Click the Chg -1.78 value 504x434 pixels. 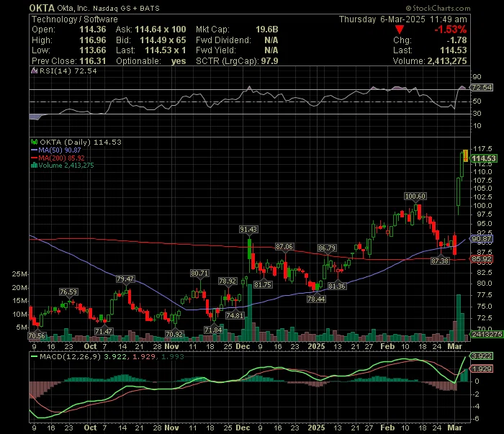(x=456, y=40)
